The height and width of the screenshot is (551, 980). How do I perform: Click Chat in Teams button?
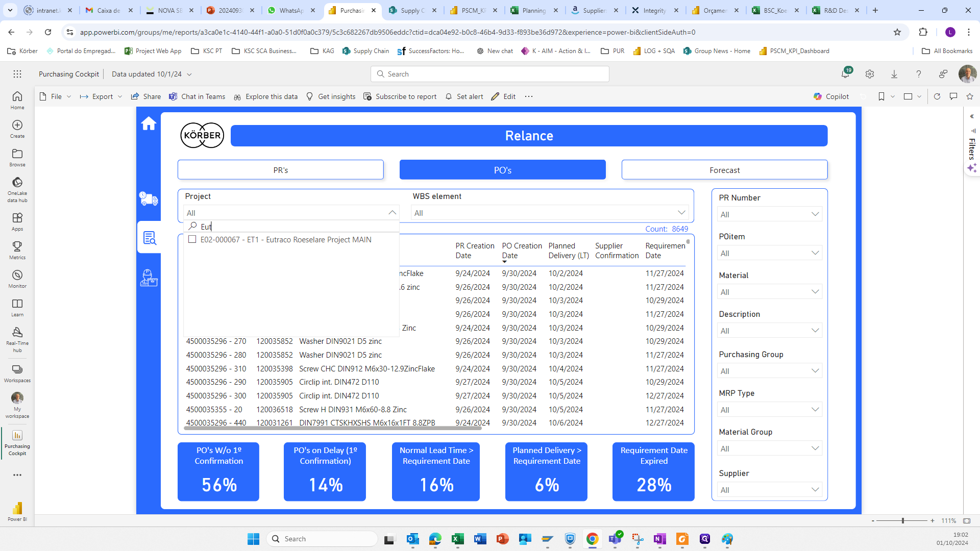[x=197, y=96]
